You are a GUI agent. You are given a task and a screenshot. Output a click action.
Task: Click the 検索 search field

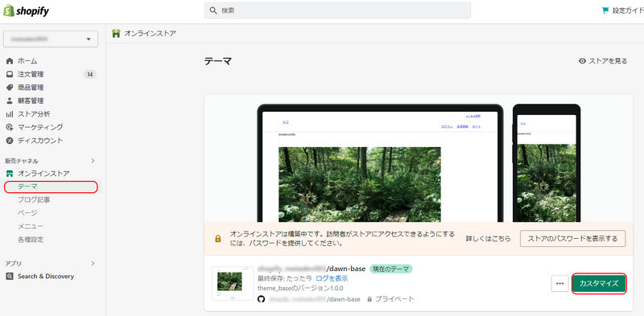[337, 10]
